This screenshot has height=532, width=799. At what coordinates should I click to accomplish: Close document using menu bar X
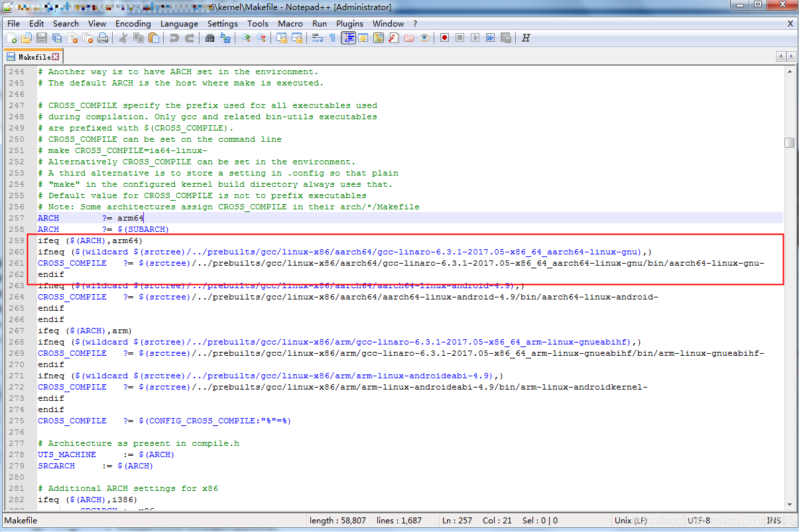[790, 23]
